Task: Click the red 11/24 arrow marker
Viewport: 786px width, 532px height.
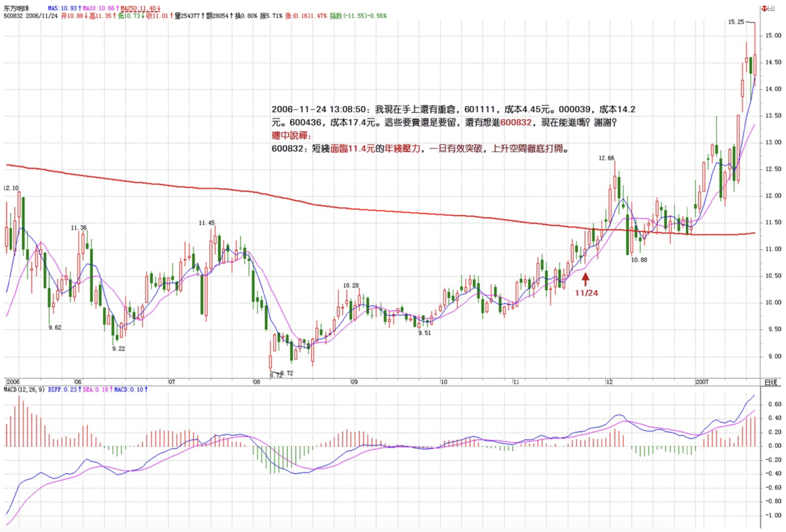Action: pos(585,279)
